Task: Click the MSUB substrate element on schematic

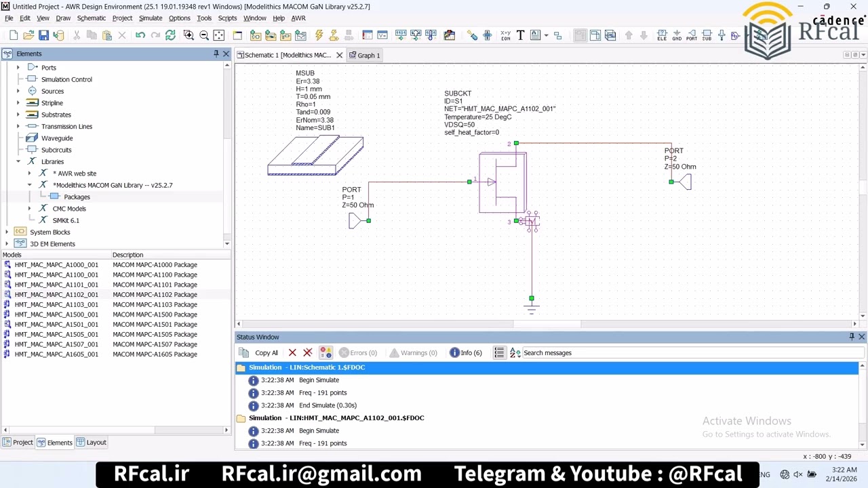Action: click(x=315, y=155)
